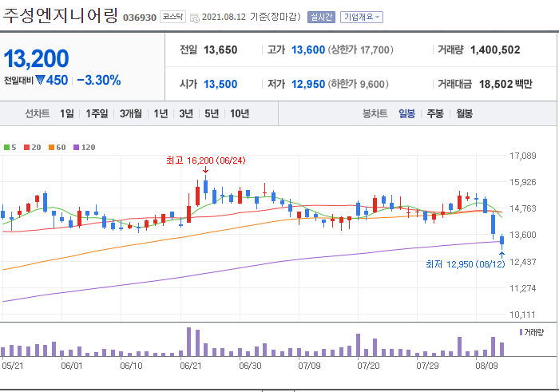This screenshot has height=392, width=559.
Task: Click the orange 60-day moving average swatch
Action: click(x=52, y=147)
